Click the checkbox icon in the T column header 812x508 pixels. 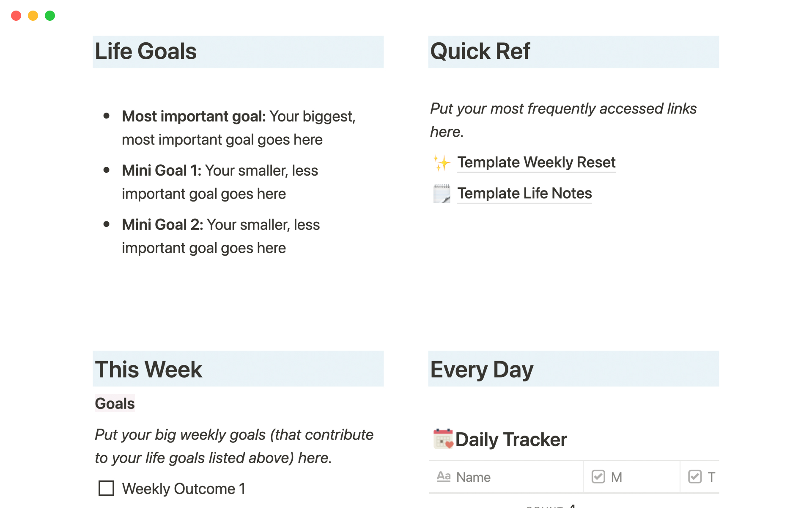coord(695,477)
